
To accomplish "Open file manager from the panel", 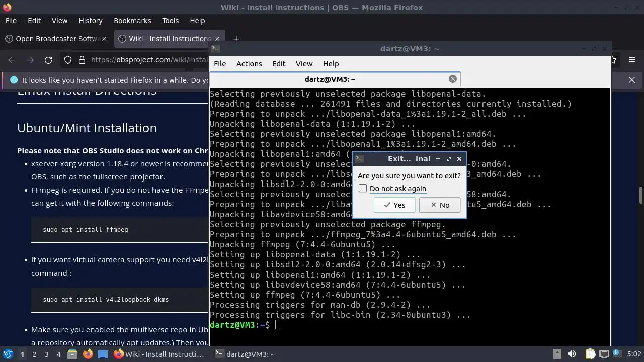I will pos(72,354).
